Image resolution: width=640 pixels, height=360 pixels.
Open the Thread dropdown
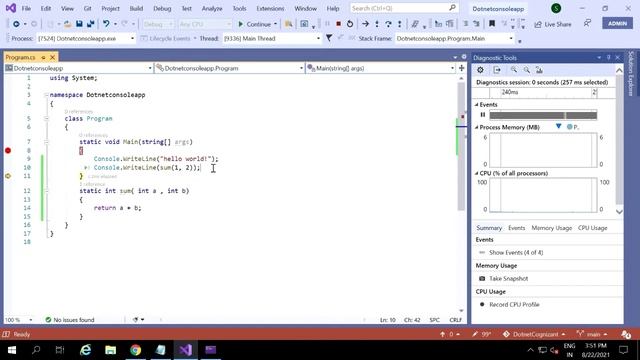(x=318, y=38)
